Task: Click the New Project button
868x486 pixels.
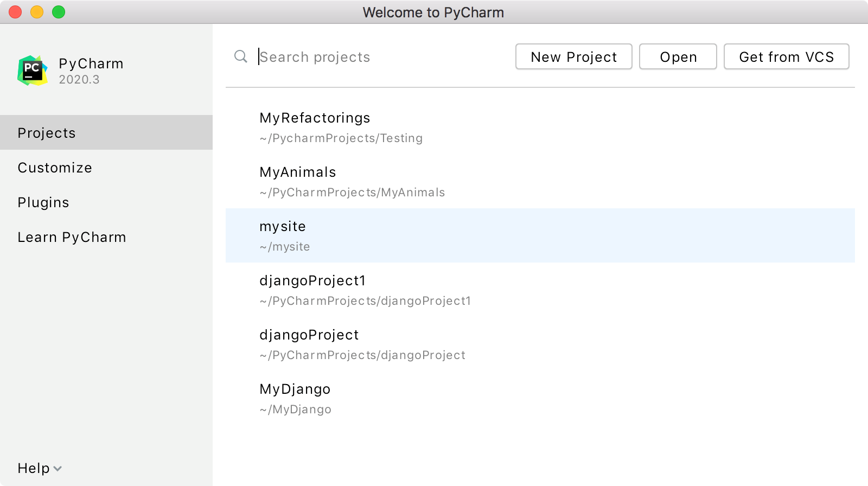Action: 573,56
